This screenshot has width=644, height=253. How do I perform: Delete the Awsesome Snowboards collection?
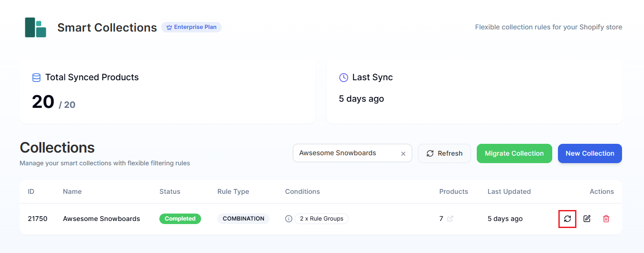click(x=606, y=218)
